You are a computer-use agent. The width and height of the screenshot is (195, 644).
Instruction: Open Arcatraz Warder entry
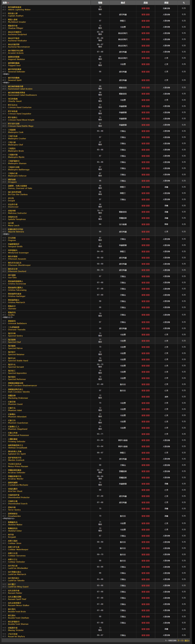[x=16, y=479]
